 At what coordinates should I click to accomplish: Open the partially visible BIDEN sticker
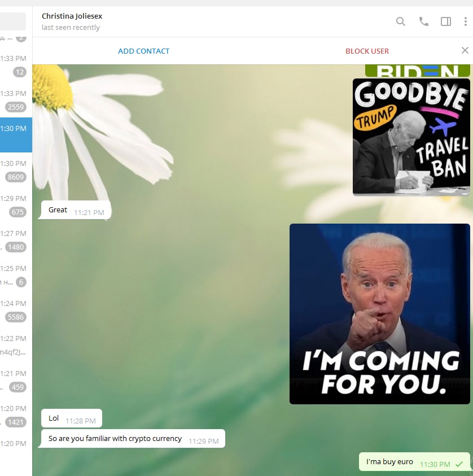pos(417,71)
